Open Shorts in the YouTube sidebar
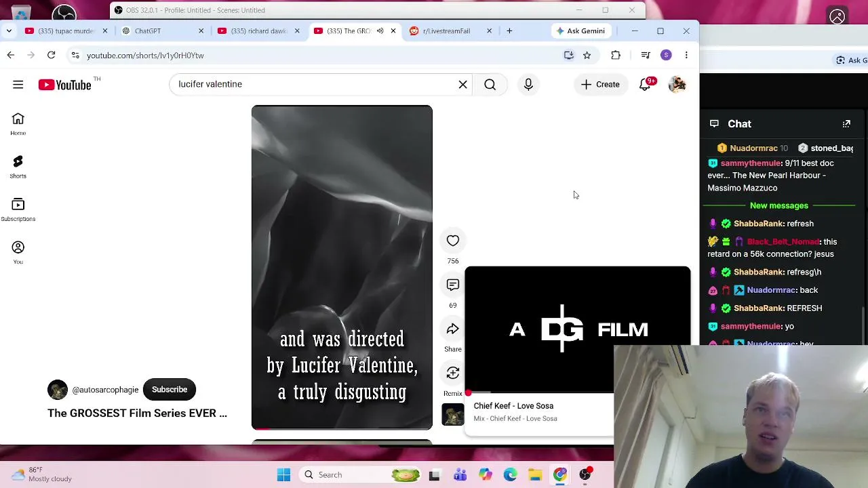The width and height of the screenshot is (868, 488). 18,167
